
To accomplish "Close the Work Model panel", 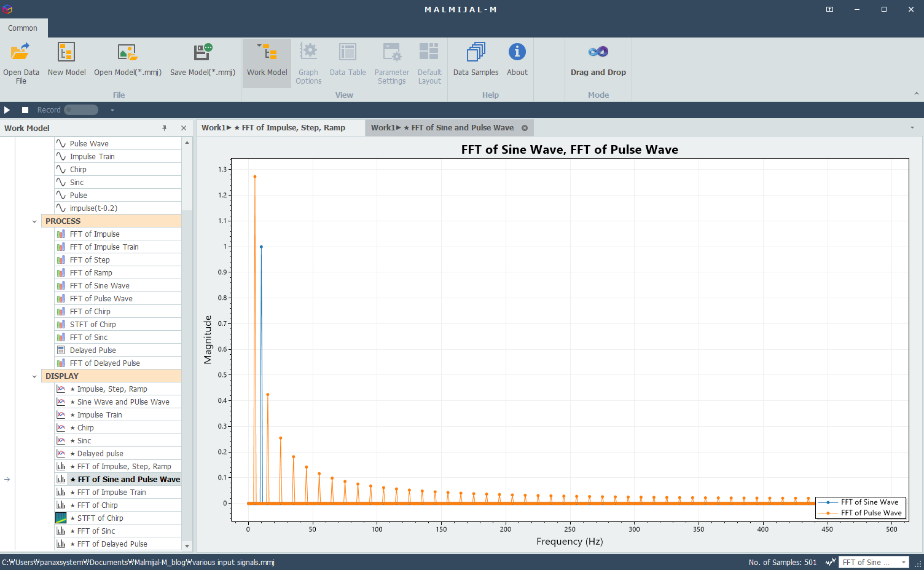I will (183, 128).
